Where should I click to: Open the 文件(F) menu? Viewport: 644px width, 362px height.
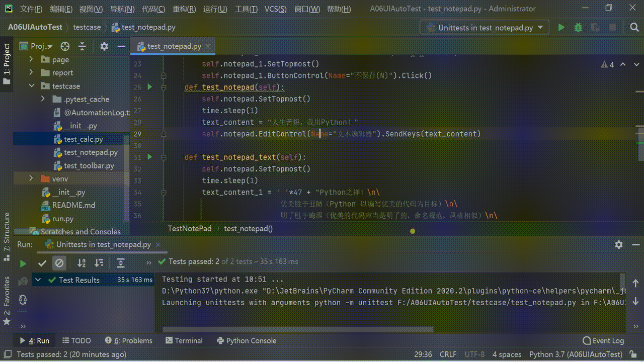pyautogui.click(x=32, y=9)
